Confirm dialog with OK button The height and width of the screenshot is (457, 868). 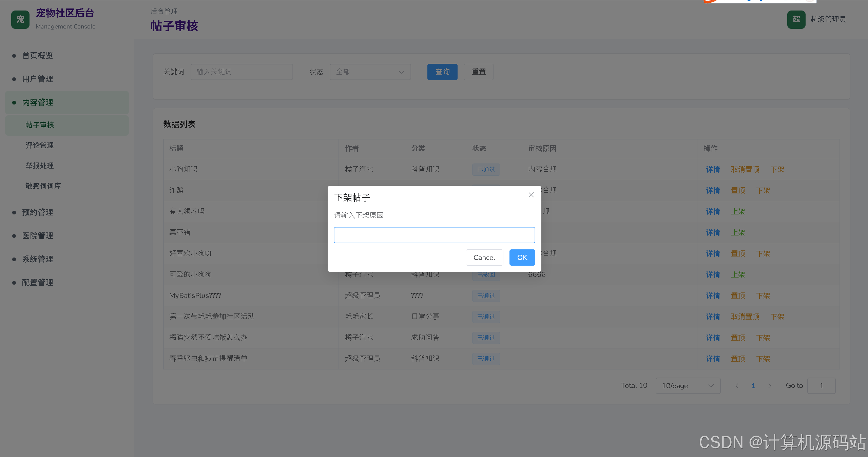tap(522, 258)
